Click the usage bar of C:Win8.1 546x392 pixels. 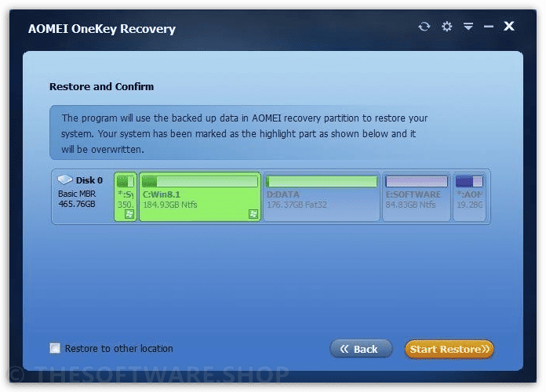(x=200, y=181)
